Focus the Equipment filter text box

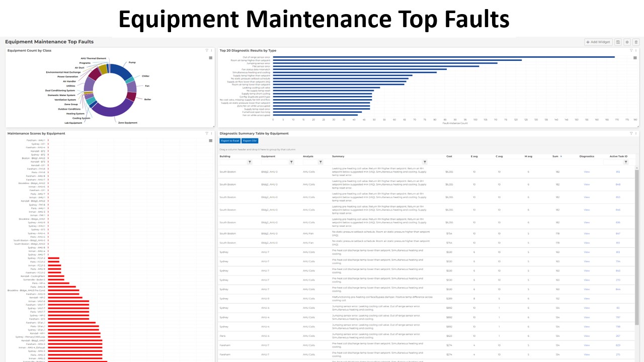point(275,162)
